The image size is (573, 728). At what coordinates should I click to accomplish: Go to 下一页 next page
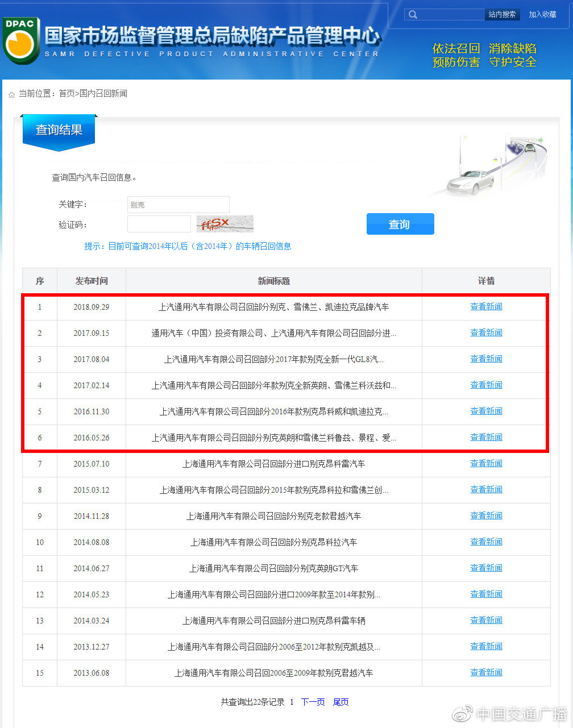pos(313,702)
